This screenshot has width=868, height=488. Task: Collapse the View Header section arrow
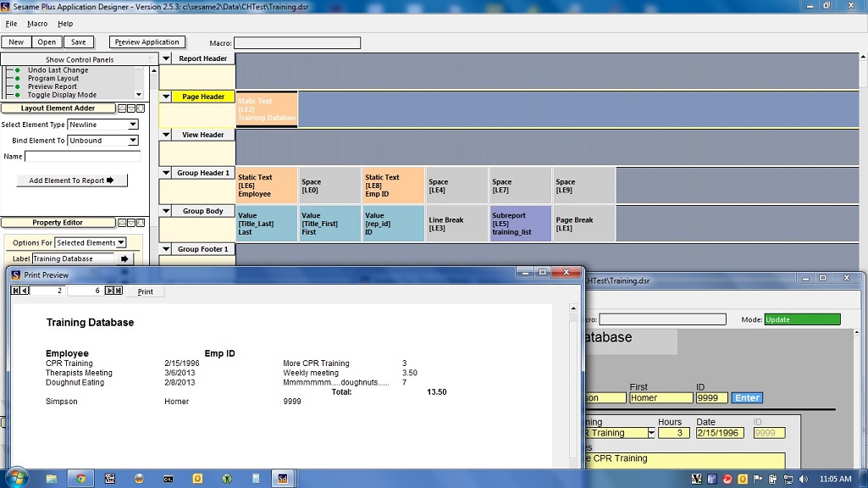165,135
